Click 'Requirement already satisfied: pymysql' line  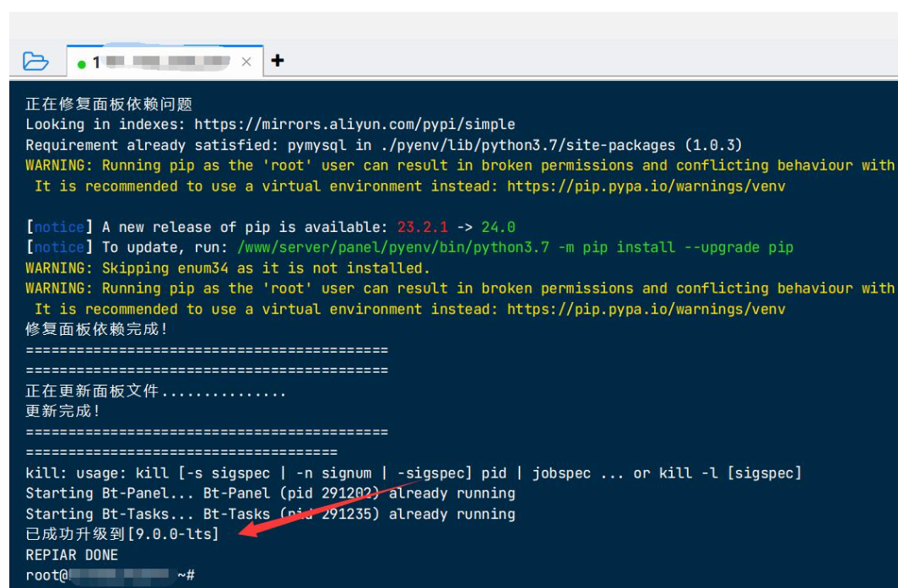coord(384,145)
